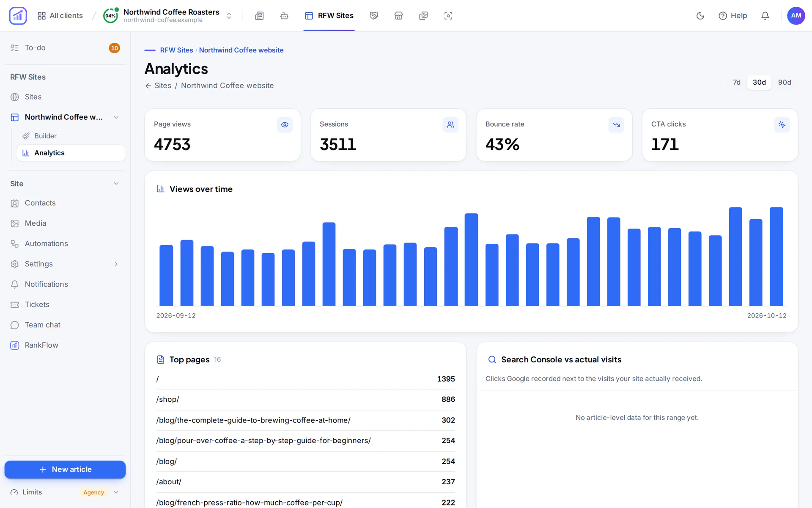
Task: Open Automations in the sidebar
Action: click(x=65, y=244)
